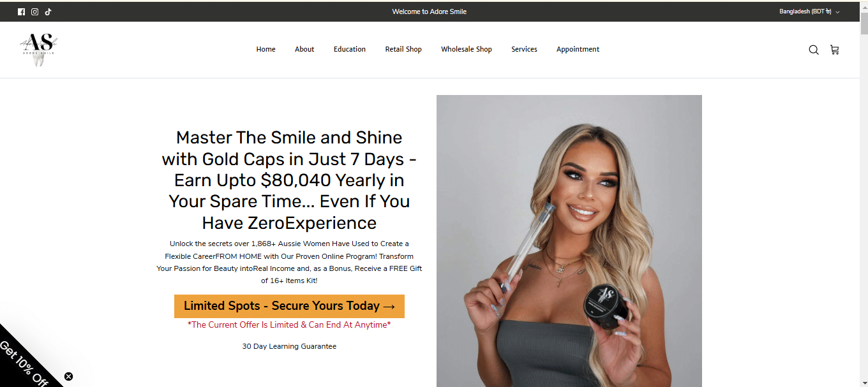Open the Get 10% Off corner banner

24,363
